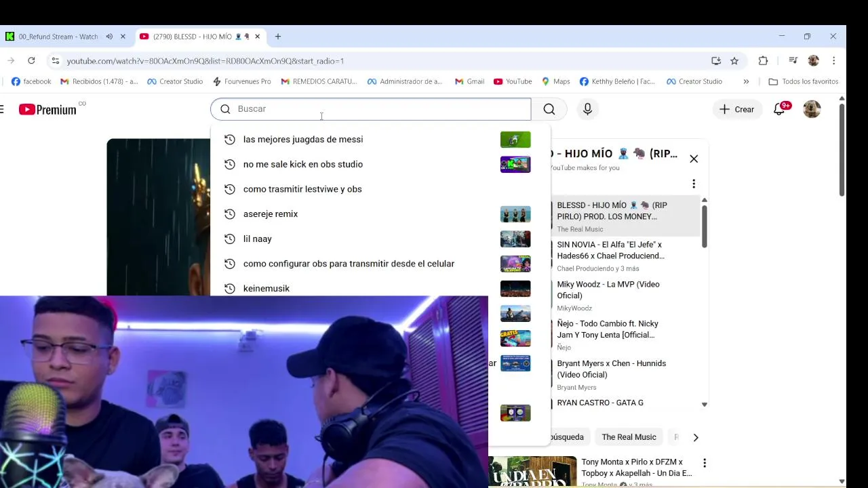Click install app icon in address bar
Viewport: 868px width, 488px height.
716,61
